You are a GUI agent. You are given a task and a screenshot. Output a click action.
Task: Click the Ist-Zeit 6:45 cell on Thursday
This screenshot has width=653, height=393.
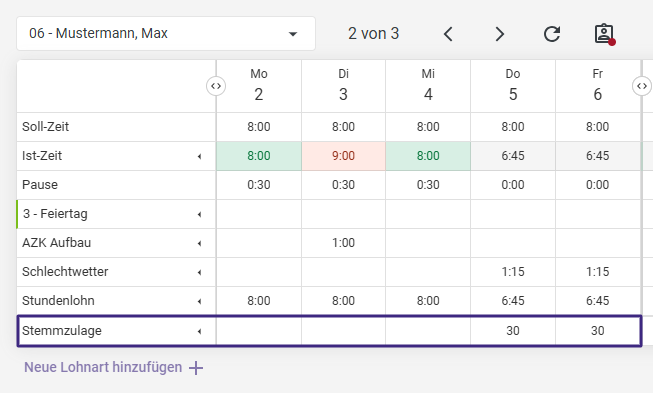coord(513,156)
